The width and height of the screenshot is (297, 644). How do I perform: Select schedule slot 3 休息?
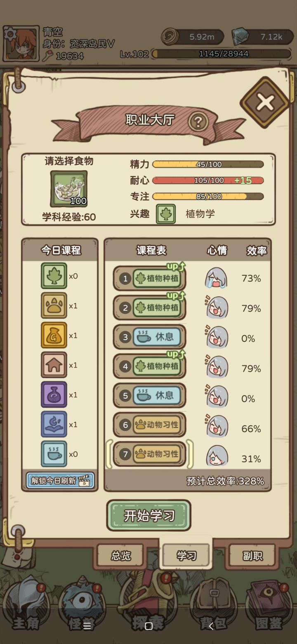click(x=149, y=337)
